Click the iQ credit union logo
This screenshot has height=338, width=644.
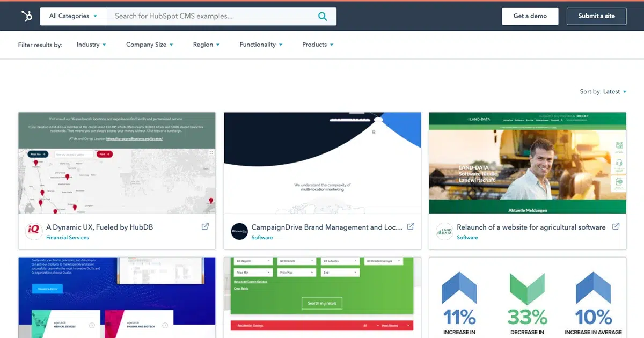[x=34, y=231]
